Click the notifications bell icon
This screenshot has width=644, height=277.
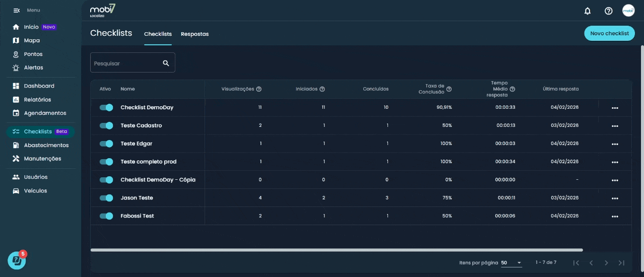587,11
